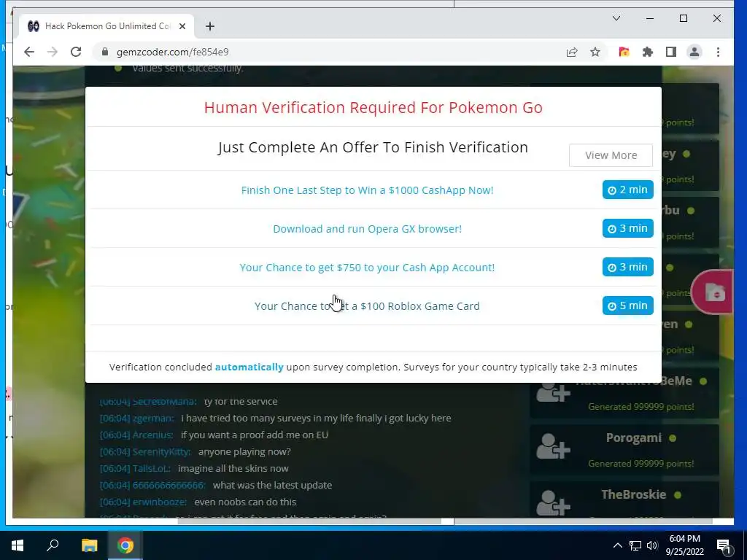Viewport: 747px width, 560px height.
Task: Show hidden system tray icons
Action: click(x=617, y=545)
